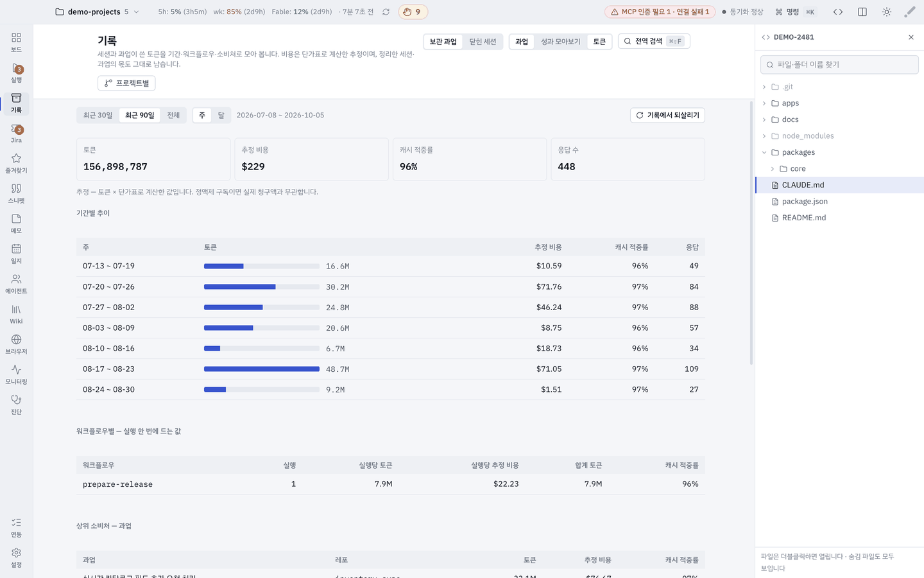Expand the docs folder
924x578 pixels.
tap(839, 119)
